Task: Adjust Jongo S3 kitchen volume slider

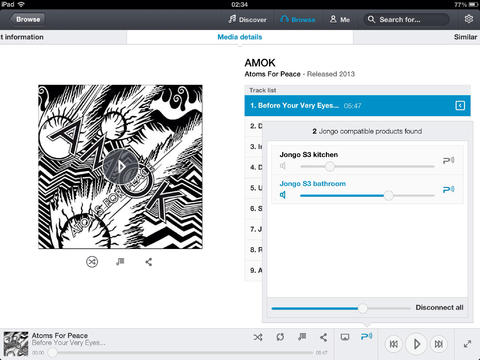Action: 367,166
